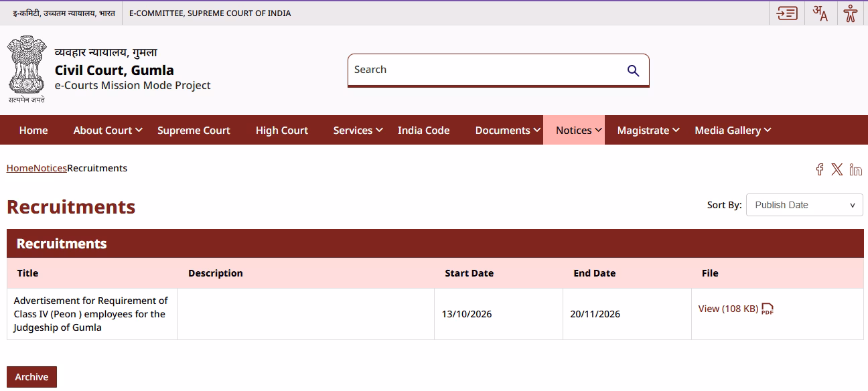
Task: Click the Class IV Peon advertisement title
Action: [91, 314]
